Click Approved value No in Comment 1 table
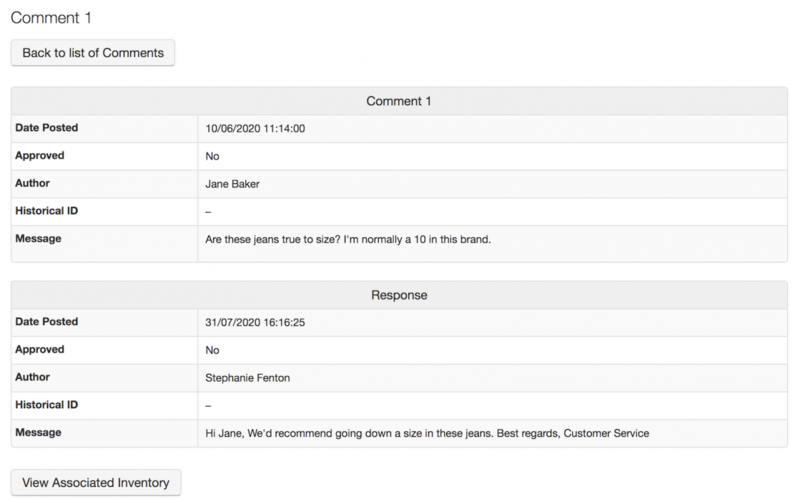This screenshot has height=504, width=800. pyautogui.click(x=212, y=157)
